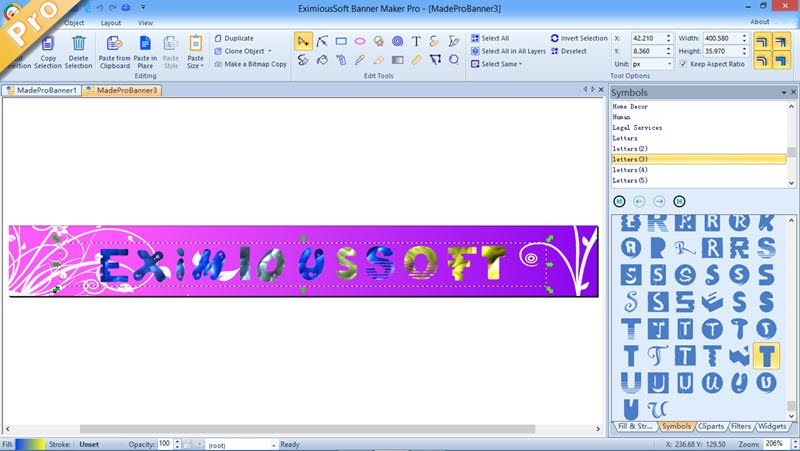Switch to the Fill & Stroke panel tab
The image size is (800, 451).
click(x=635, y=427)
